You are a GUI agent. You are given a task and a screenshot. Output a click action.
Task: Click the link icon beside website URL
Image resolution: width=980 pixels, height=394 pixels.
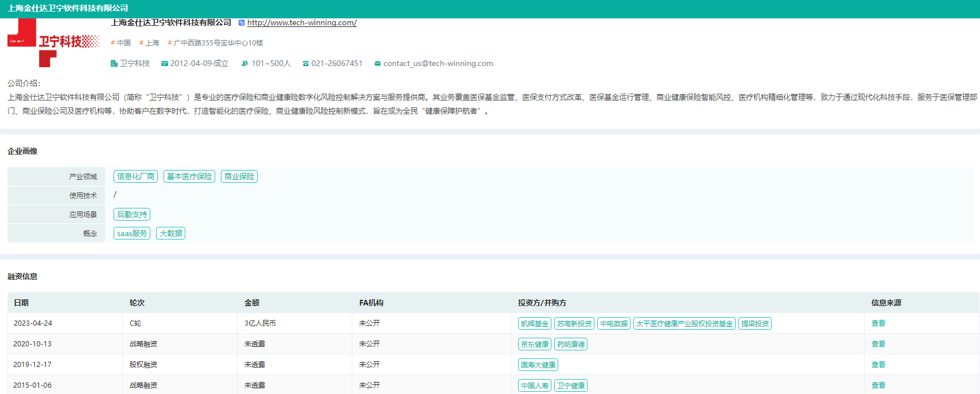point(242,23)
